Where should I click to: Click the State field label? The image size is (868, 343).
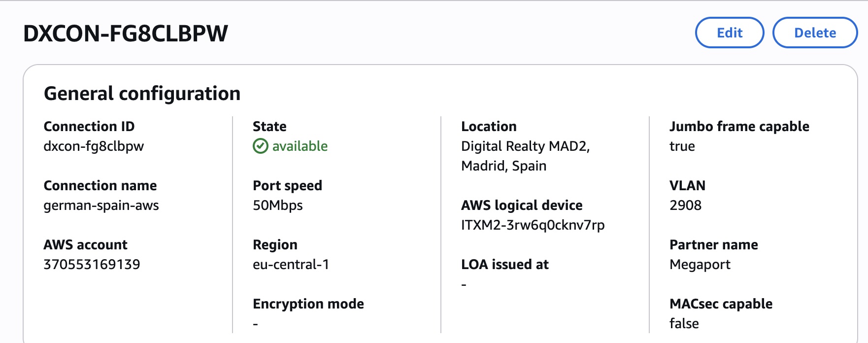point(269,126)
